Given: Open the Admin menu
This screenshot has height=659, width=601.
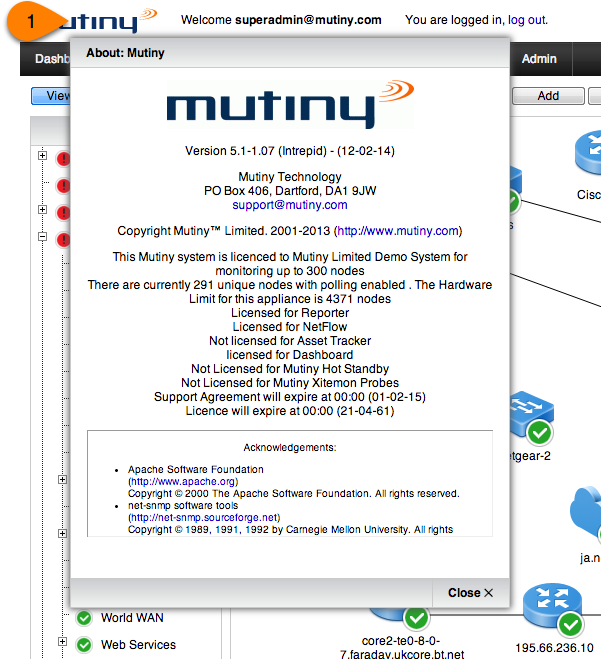Looking at the screenshot, I should pos(539,58).
